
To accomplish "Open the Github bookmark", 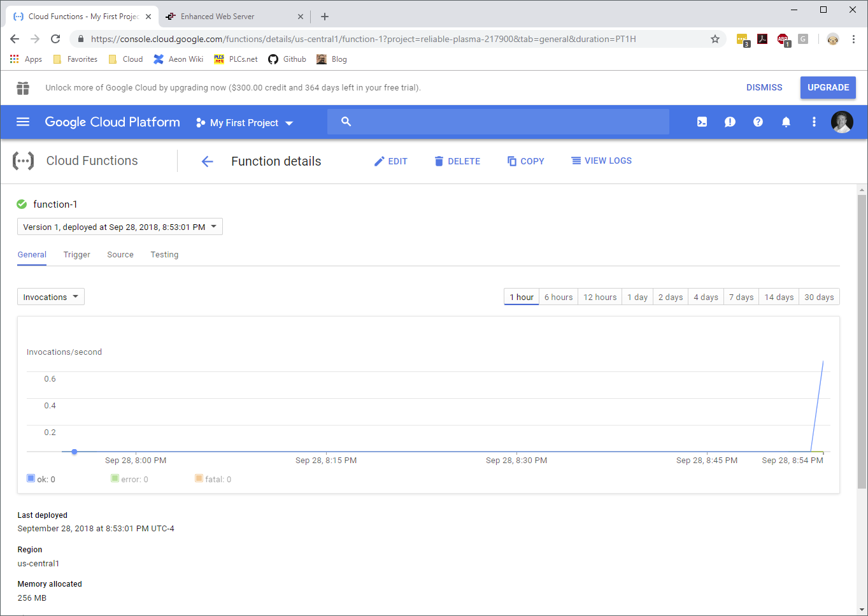I will click(x=287, y=59).
